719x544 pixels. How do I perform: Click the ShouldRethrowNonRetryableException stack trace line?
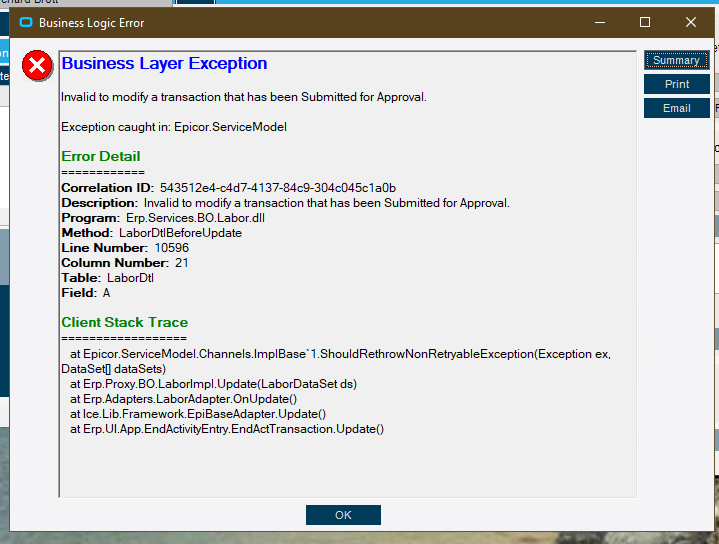(336, 361)
